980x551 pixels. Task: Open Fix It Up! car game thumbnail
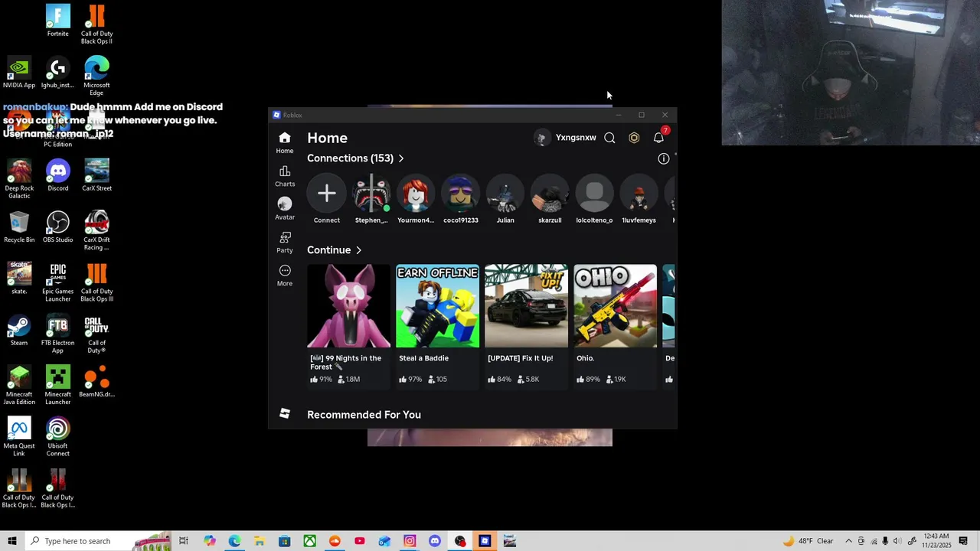coord(526,306)
